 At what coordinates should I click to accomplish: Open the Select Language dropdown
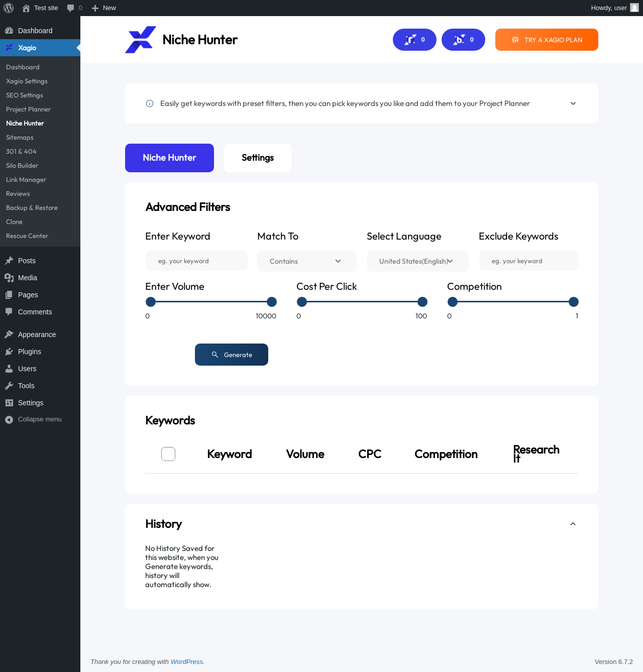click(417, 261)
